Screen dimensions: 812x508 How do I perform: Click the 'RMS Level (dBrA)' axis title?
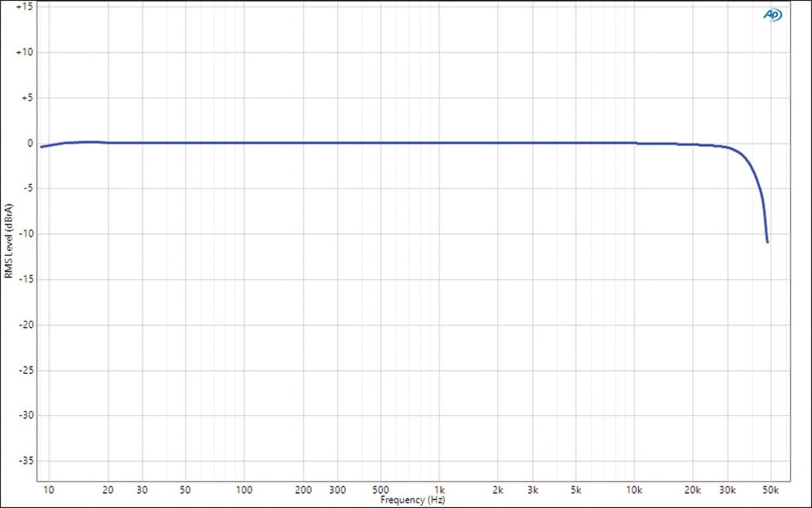coord(8,241)
